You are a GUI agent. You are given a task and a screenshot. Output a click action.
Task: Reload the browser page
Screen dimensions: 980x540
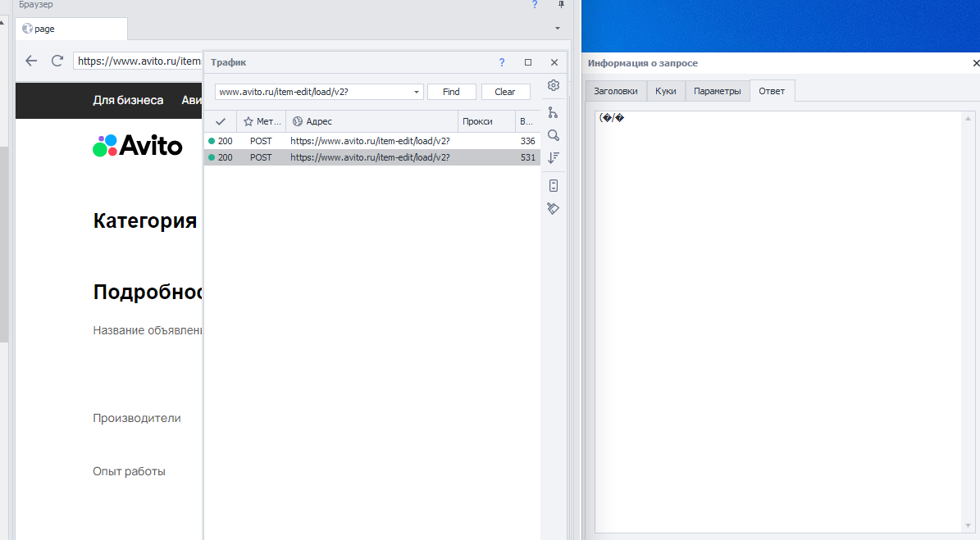pyautogui.click(x=57, y=61)
